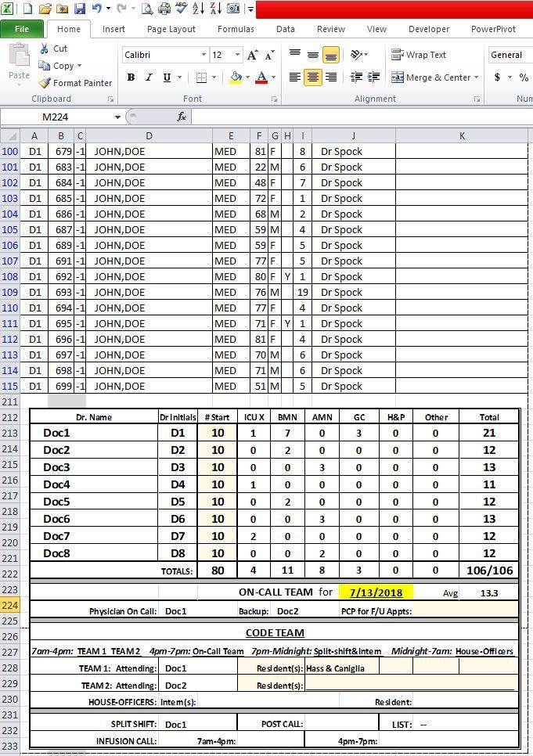Click the Orientation text rotation icon
Viewport: 533px width, 756px height.
click(357, 55)
